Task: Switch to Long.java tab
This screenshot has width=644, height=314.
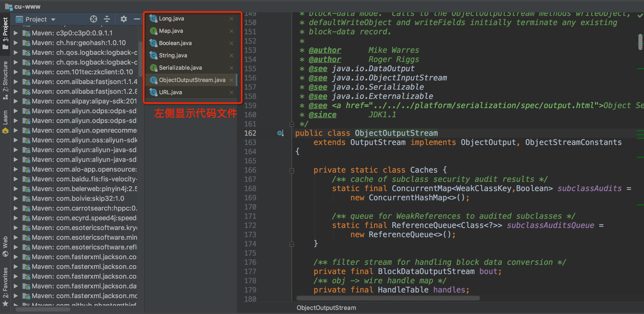Action: click(171, 18)
